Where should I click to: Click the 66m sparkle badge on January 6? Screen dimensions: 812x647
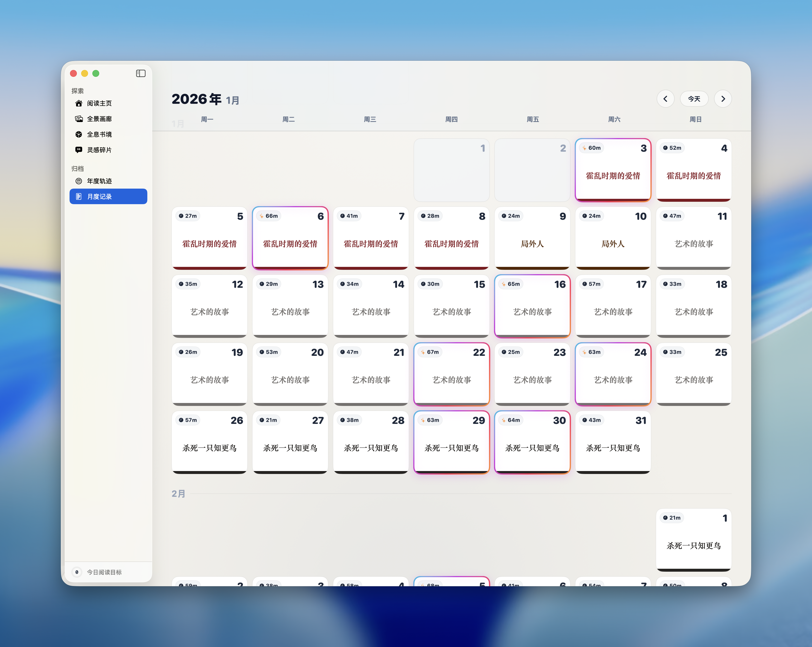click(269, 216)
